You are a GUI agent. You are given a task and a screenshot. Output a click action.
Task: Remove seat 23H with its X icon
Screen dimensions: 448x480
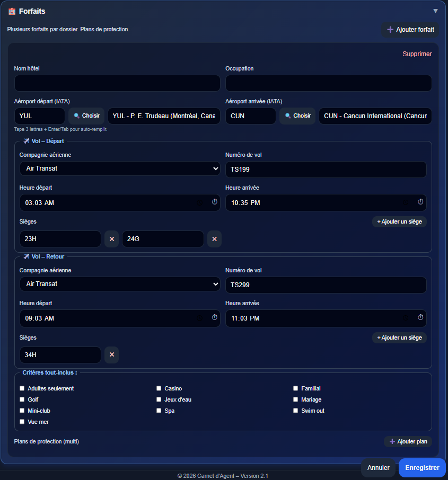[x=111, y=239]
